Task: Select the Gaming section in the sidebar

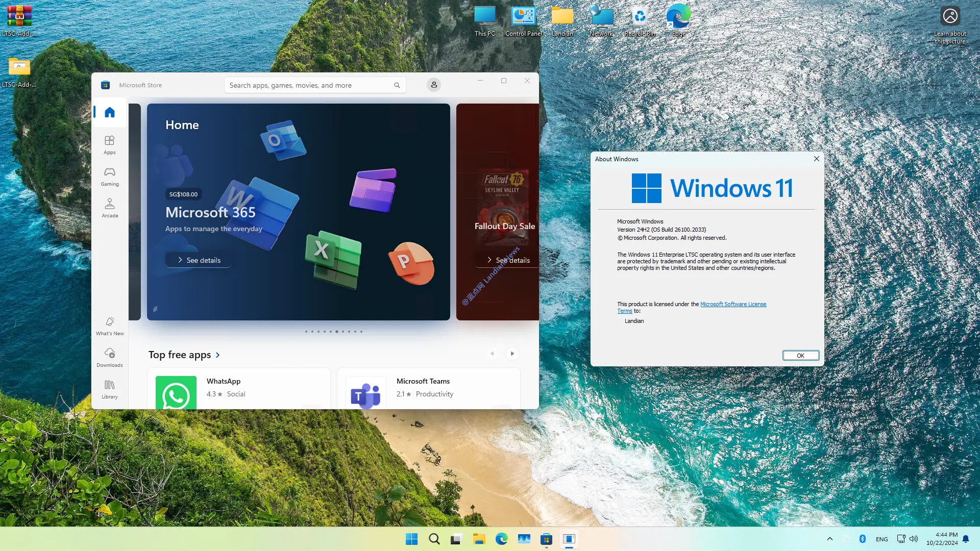Action: 109,176
